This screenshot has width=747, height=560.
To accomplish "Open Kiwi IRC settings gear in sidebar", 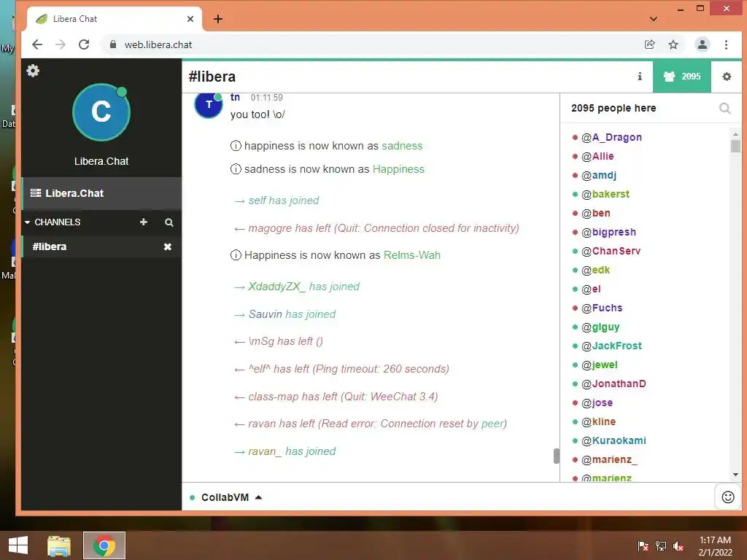I will click(x=33, y=71).
